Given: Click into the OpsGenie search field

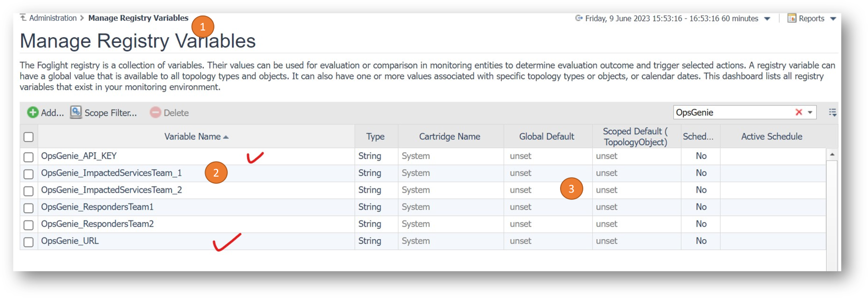Looking at the screenshot, I should 731,112.
